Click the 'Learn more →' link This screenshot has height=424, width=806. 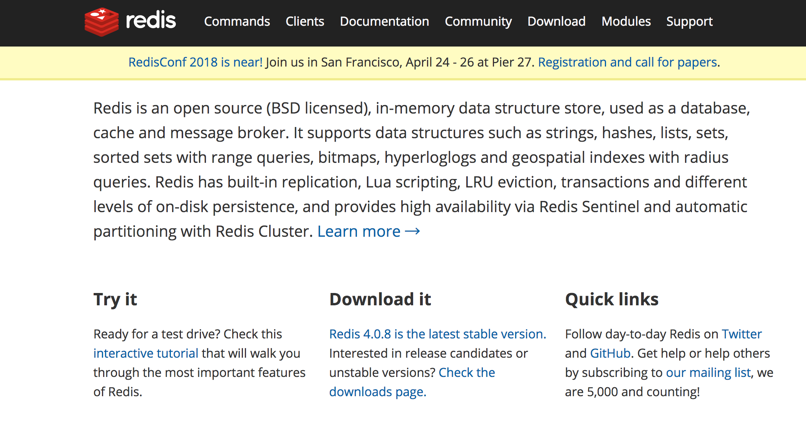(x=368, y=231)
